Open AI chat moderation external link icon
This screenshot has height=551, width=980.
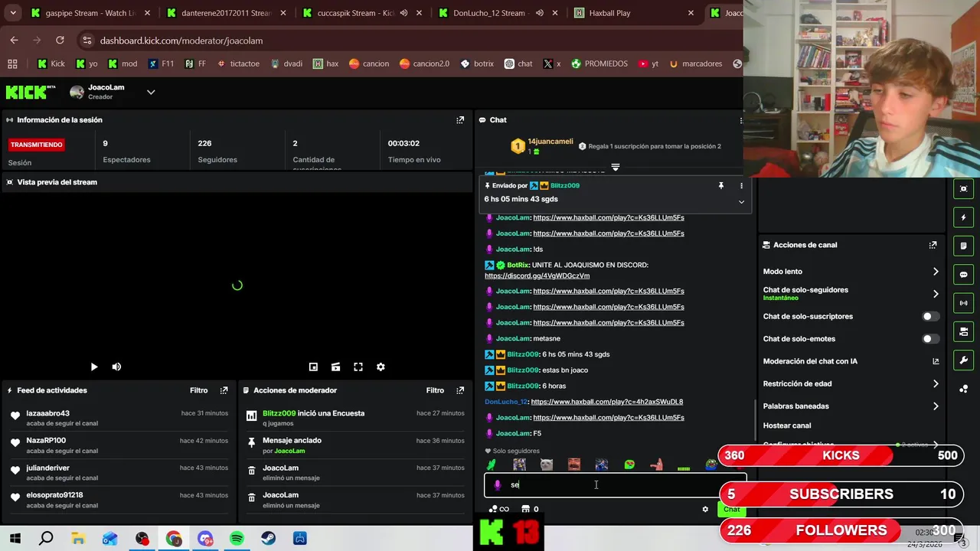click(x=936, y=361)
